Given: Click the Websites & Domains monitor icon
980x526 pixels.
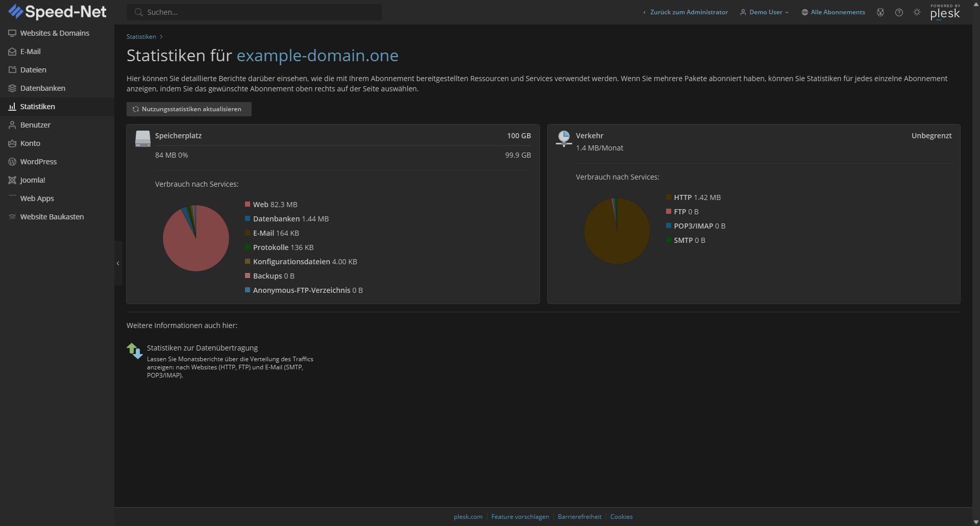Looking at the screenshot, I should [x=12, y=33].
